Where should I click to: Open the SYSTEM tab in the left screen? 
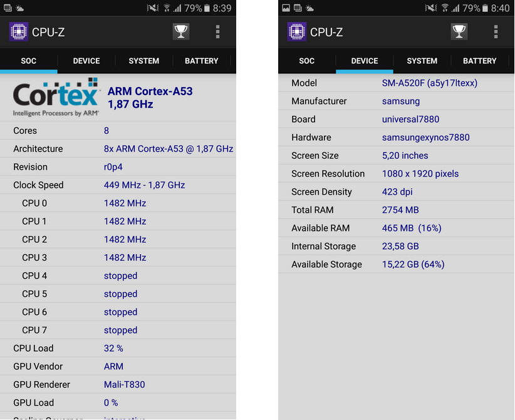click(x=144, y=61)
